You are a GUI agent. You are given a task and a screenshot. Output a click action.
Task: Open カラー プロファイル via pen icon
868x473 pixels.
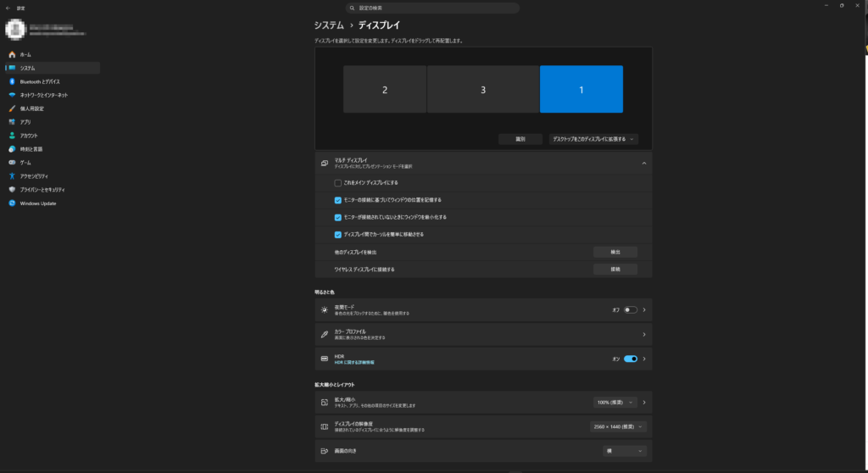pyautogui.click(x=325, y=335)
